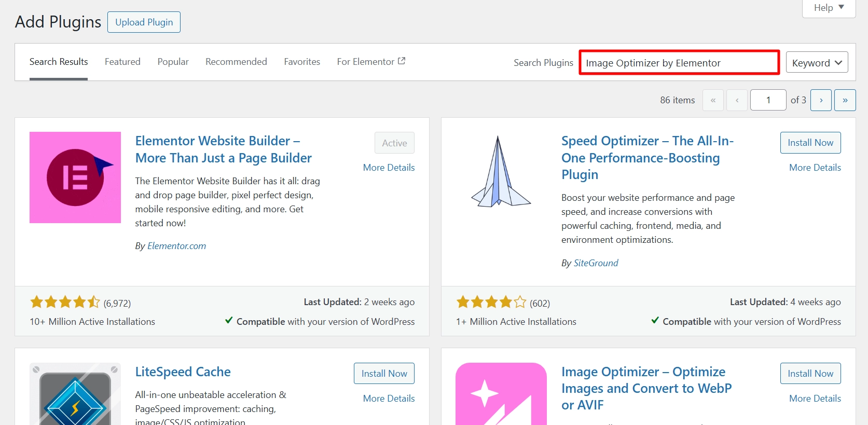Go to the Favorites tab
This screenshot has height=425, width=868.
(302, 62)
